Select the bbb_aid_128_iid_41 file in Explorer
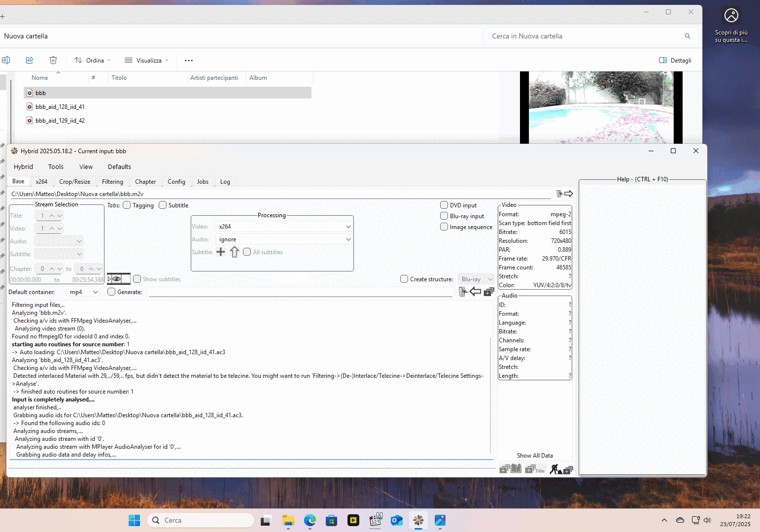760x532 pixels. coord(60,106)
